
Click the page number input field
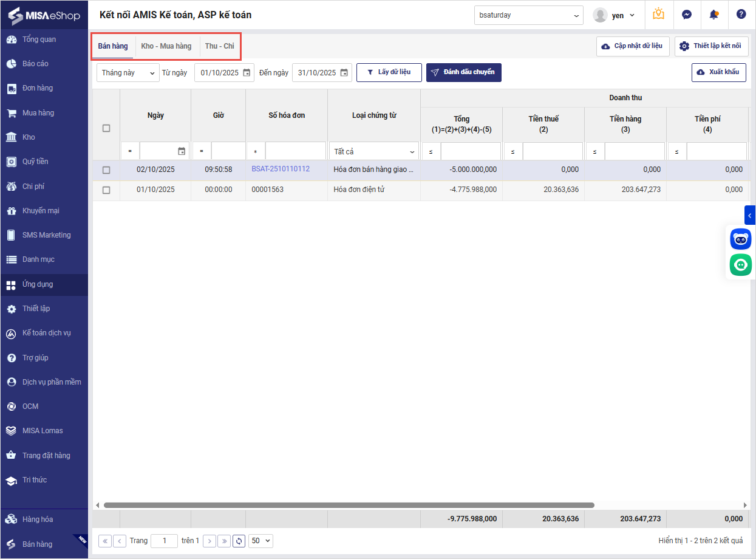click(x=164, y=541)
